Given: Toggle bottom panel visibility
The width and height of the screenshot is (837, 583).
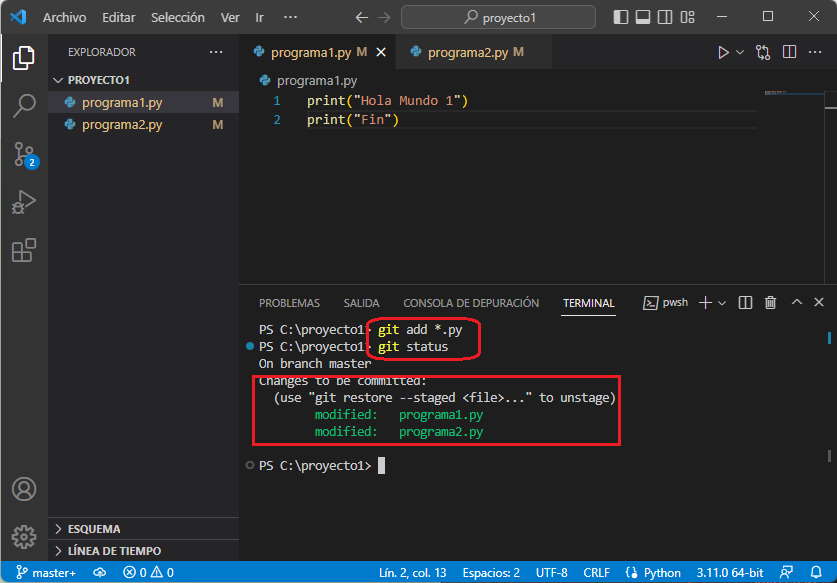Looking at the screenshot, I should pos(643,18).
